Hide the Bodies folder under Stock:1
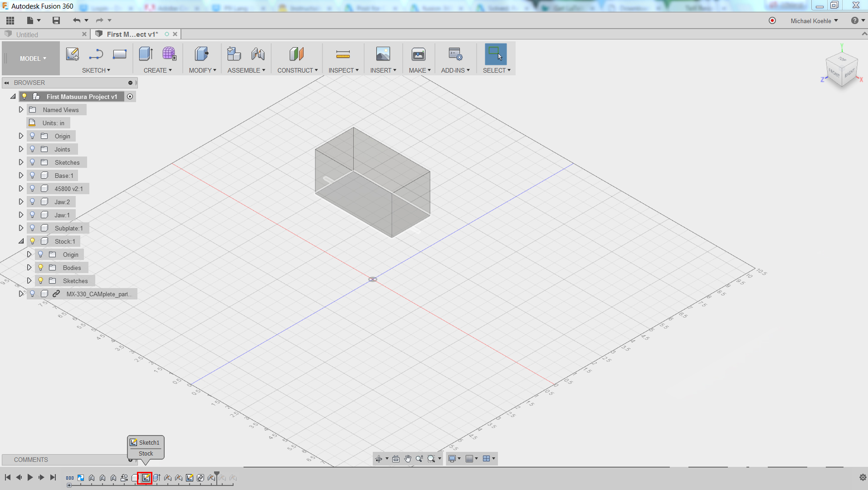The height and width of the screenshot is (490, 868). pyautogui.click(x=41, y=267)
